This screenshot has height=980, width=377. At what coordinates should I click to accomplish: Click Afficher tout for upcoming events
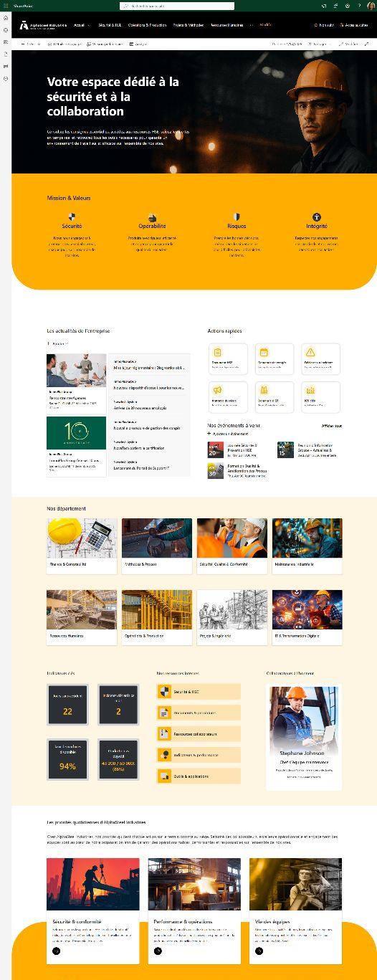[332, 426]
